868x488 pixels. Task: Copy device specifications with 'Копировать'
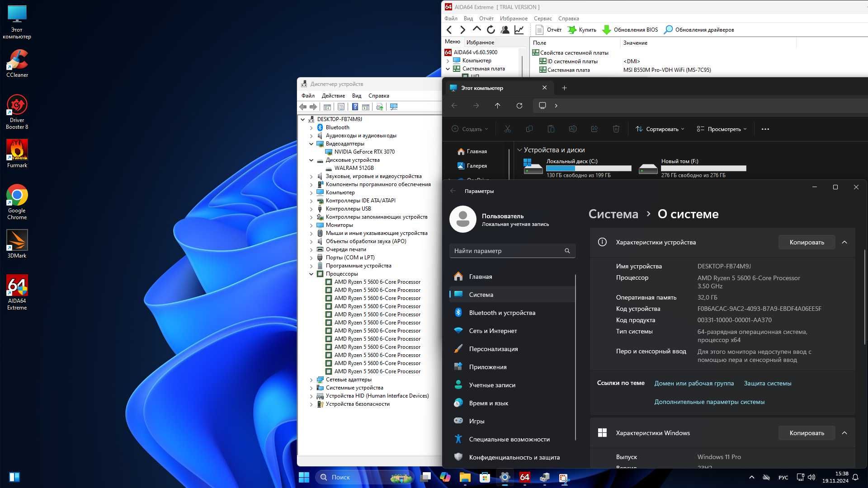click(x=807, y=242)
